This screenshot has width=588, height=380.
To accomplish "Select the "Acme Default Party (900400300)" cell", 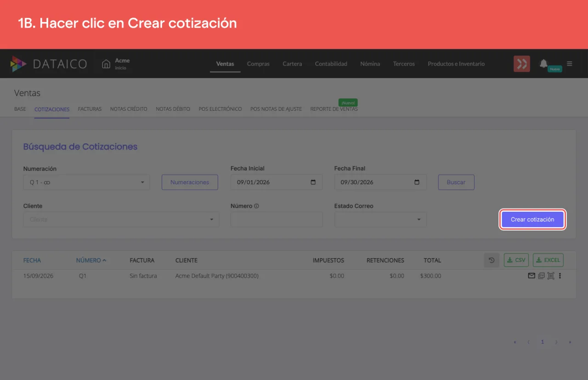I will coord(217,276).
